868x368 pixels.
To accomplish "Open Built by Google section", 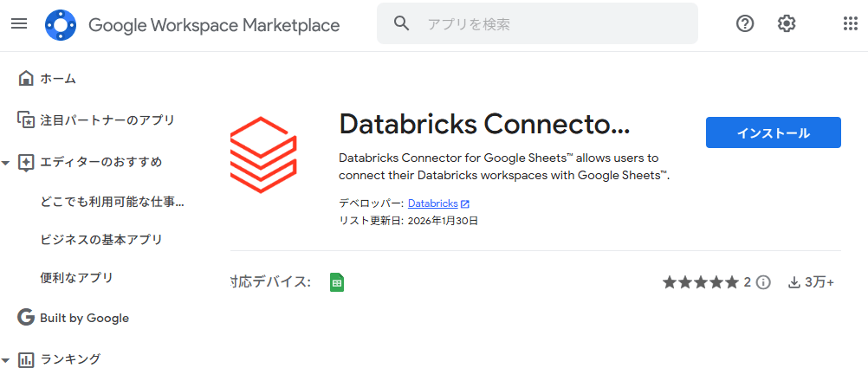I will pos(84,318).
